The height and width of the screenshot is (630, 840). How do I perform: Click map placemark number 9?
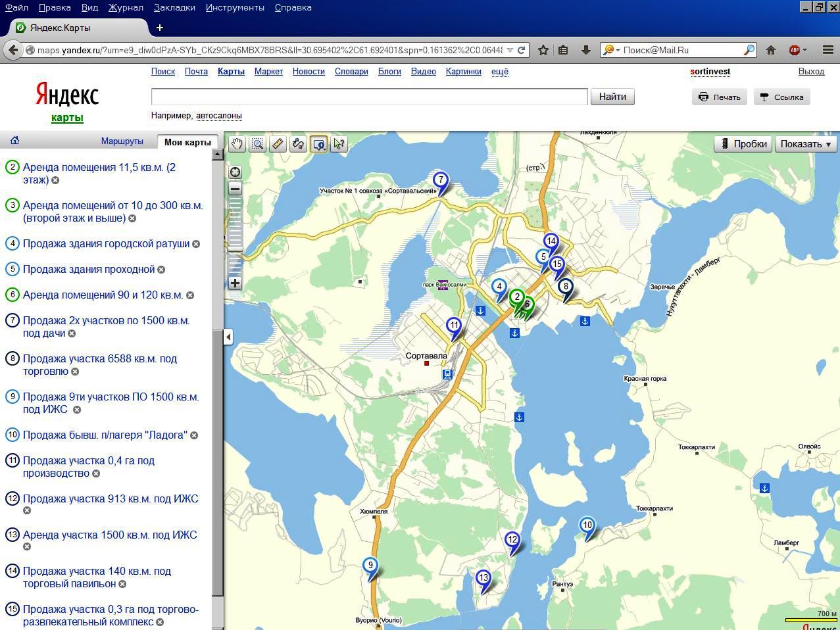click(370, 566)
